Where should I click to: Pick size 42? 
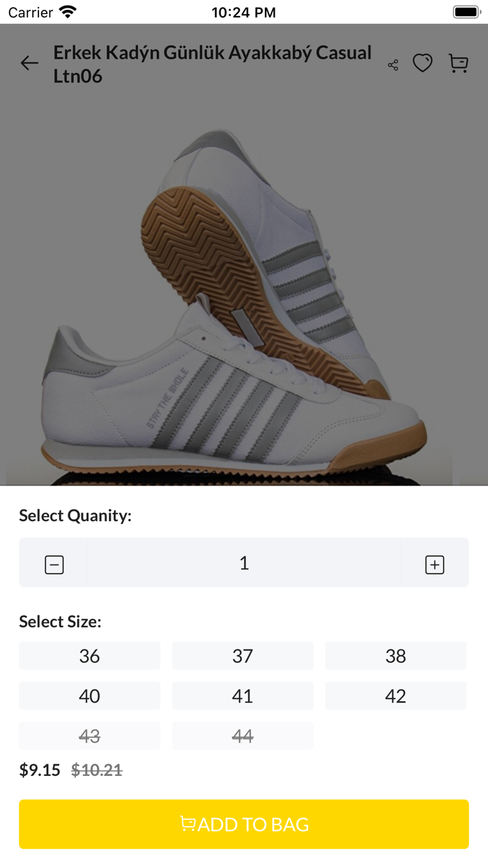click(395, 696)
